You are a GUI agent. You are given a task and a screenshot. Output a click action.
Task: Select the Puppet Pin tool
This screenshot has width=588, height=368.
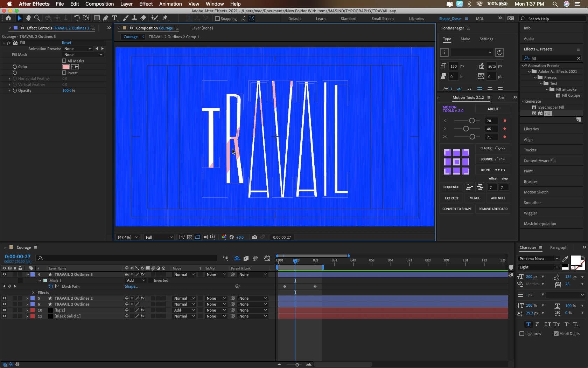coord(165,18)
